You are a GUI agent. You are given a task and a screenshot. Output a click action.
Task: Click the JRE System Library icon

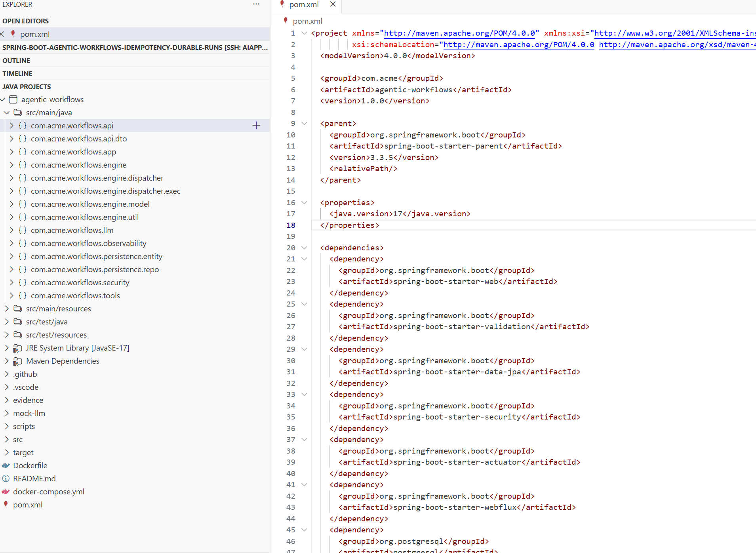pos(17,348)
